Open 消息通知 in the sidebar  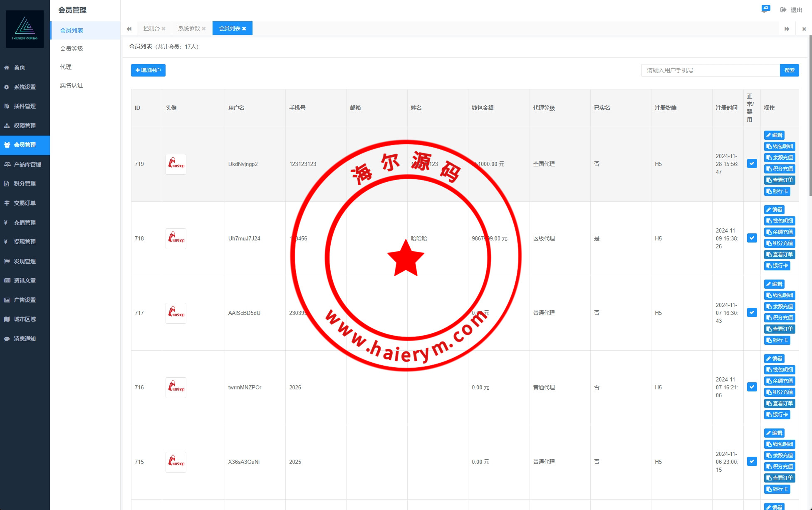pyautogui.click(x=25, y=339)
